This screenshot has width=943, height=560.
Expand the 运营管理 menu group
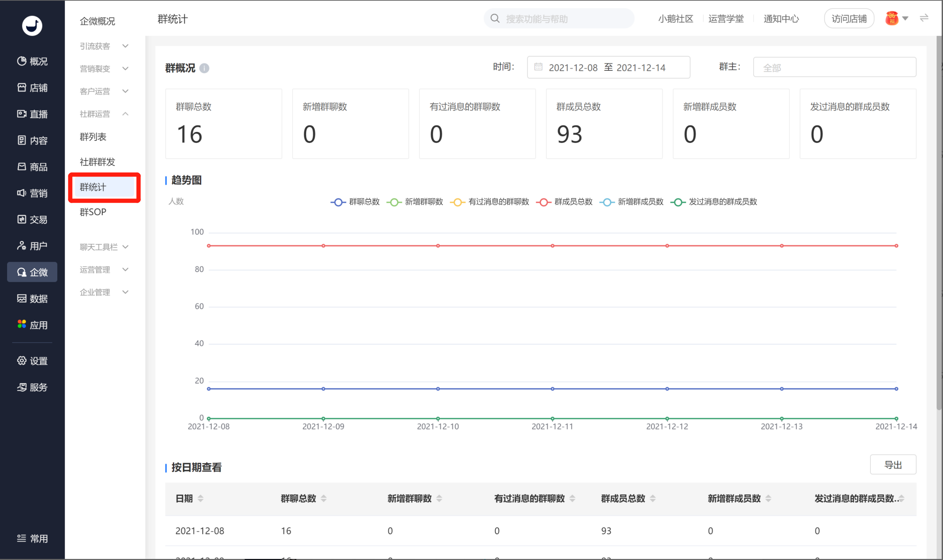click(104, 270)
